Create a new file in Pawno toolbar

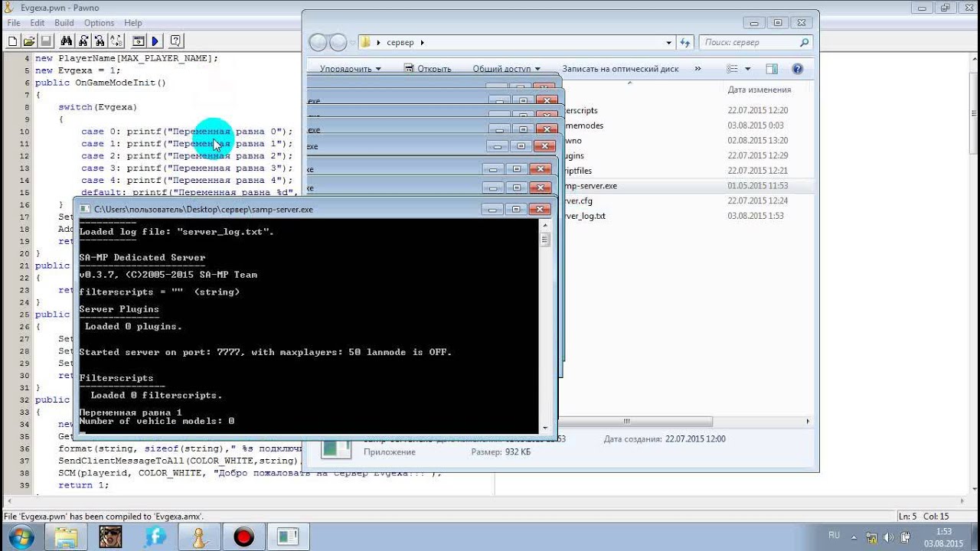click(13, 41)
